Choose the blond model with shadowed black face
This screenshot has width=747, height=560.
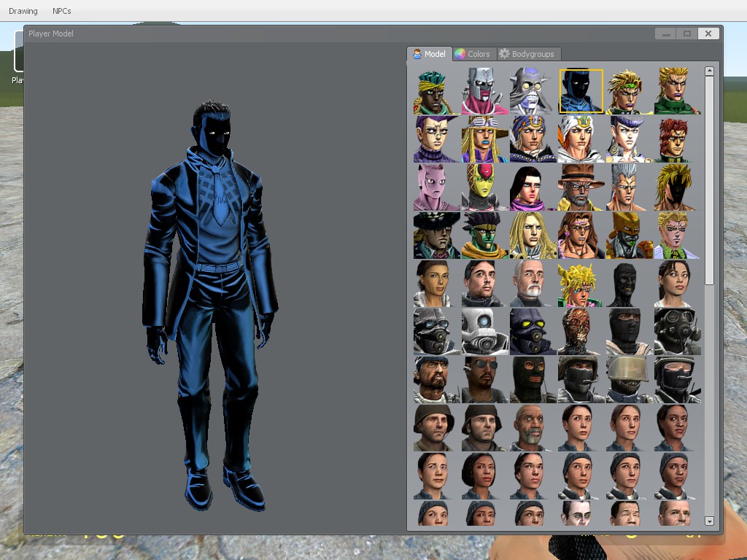tap(678, 187)
